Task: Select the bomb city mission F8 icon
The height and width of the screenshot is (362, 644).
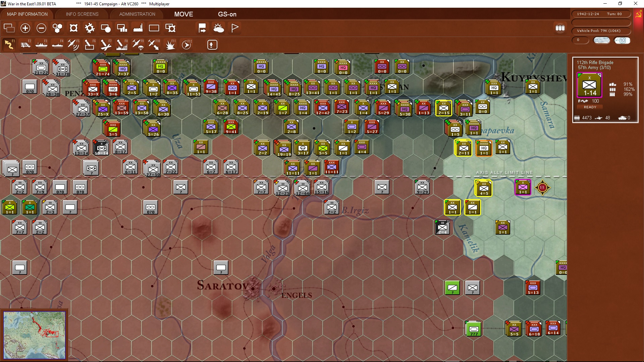Action: pos(122,45)
